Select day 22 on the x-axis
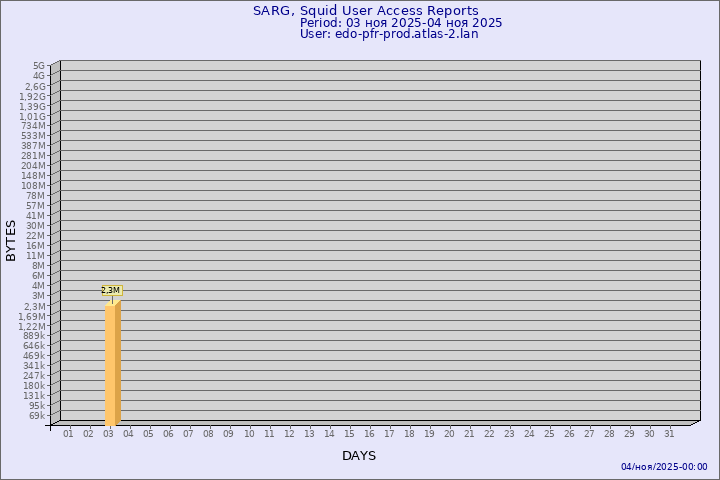720x480 pixels. (x=489, y=434)
